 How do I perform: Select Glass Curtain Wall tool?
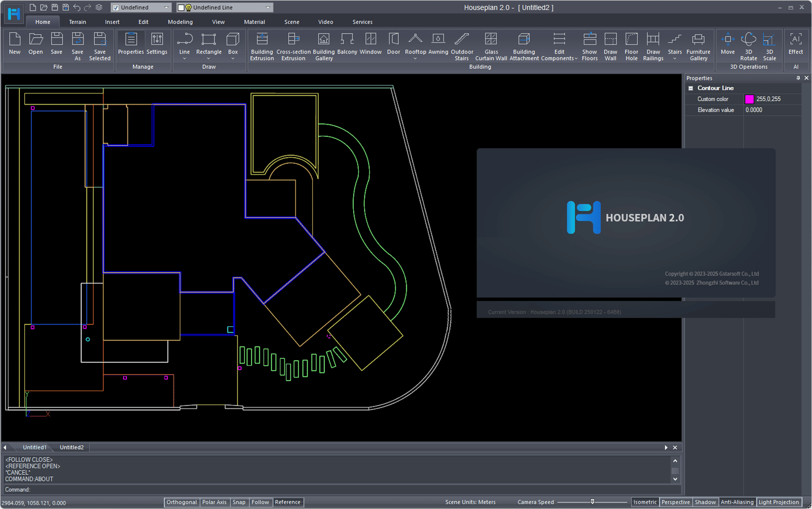[x=491, y=46]
